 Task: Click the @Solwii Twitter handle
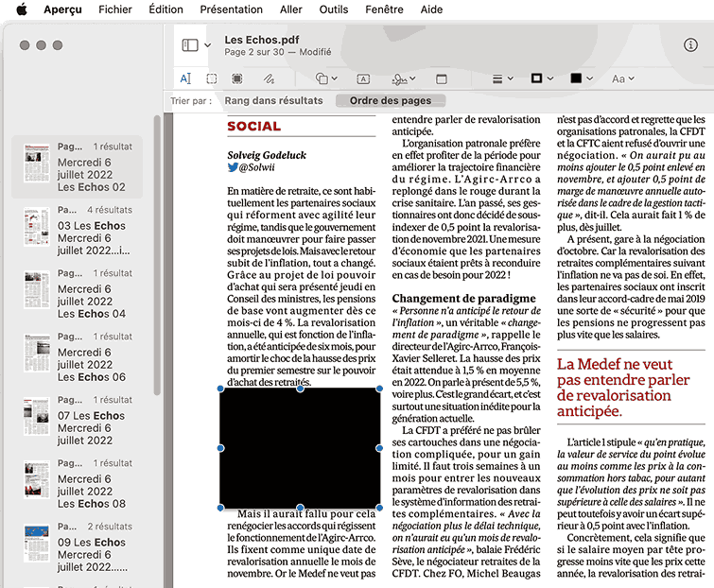[x=257, y=167]
